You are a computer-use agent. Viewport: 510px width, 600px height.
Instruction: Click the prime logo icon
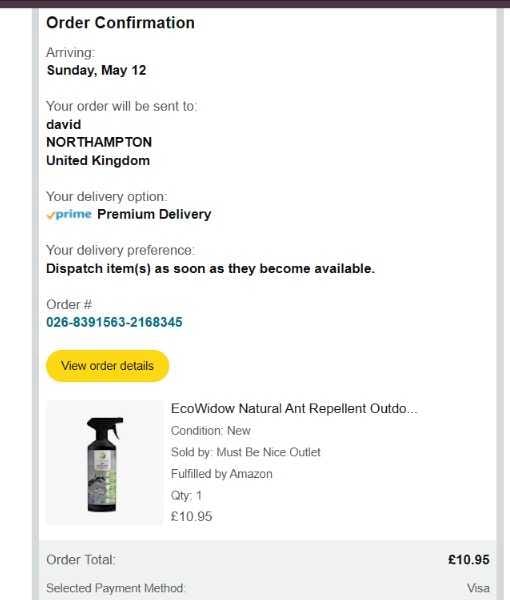click(x=69, y=214)
